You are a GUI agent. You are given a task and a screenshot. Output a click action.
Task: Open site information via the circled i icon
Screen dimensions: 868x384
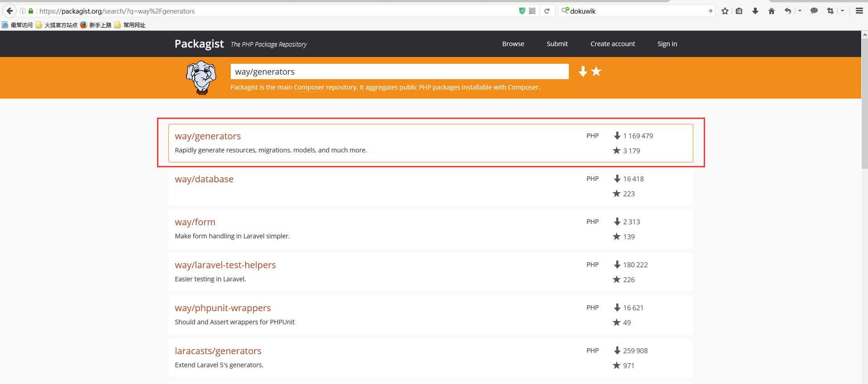23,11
